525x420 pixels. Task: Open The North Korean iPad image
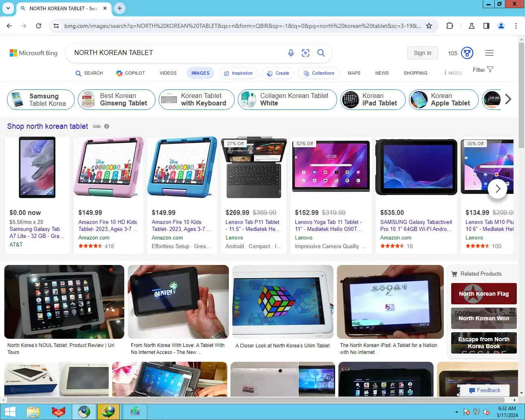(x=390, y=302)
